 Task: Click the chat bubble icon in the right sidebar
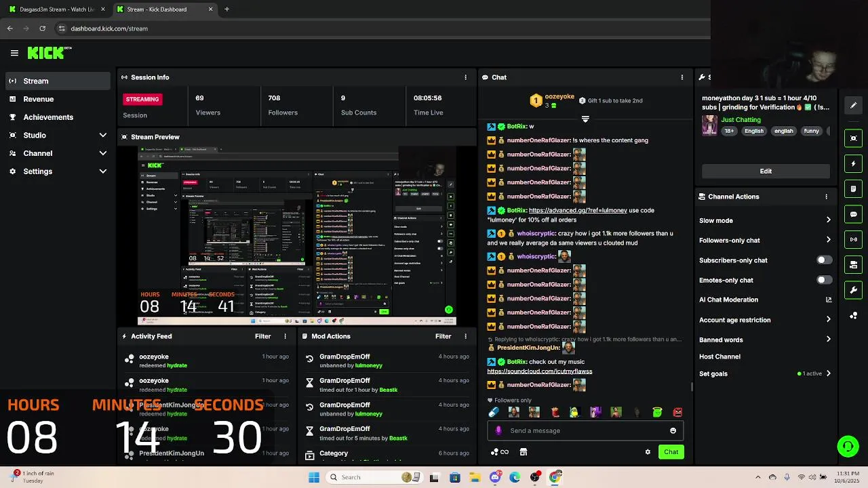pos(854,214)
